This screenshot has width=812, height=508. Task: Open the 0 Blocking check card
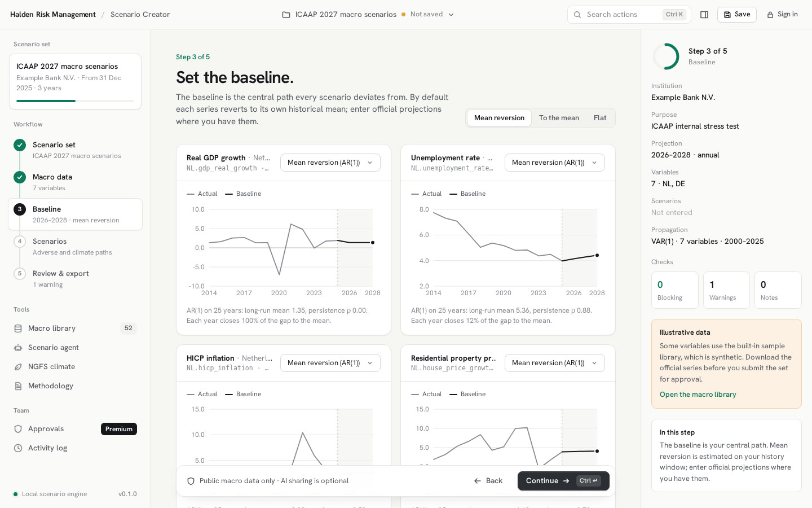click(675, 290)
